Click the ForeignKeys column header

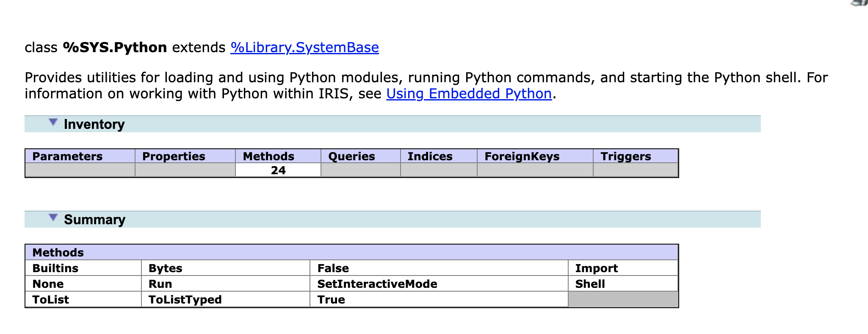click(535, 156)
